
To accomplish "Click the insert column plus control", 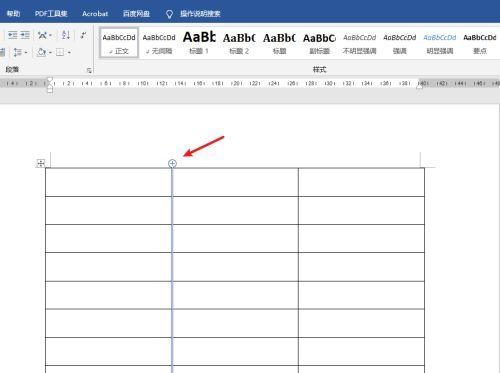I will (x=172, y=163).
